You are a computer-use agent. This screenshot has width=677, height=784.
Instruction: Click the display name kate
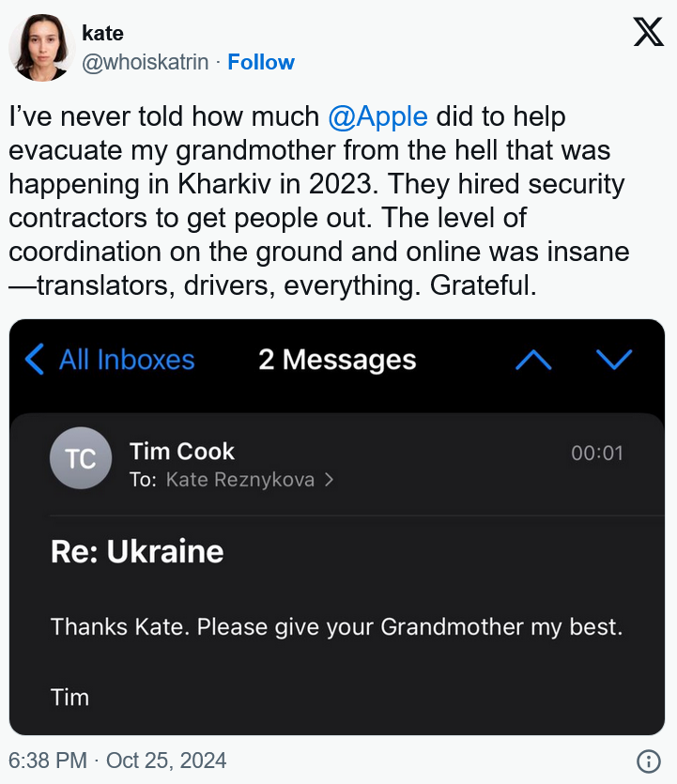click(x=102, y=33)
